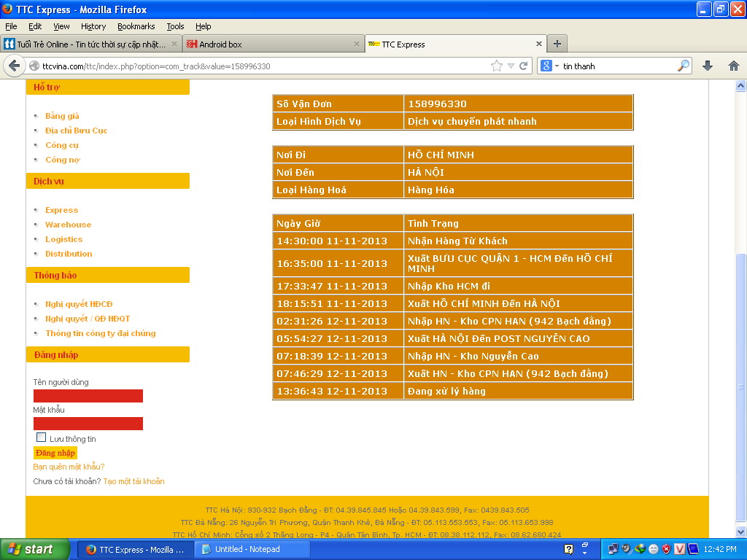747x560 pixels.
Task: Open the Express service link
Action: (x=61, y=210)
